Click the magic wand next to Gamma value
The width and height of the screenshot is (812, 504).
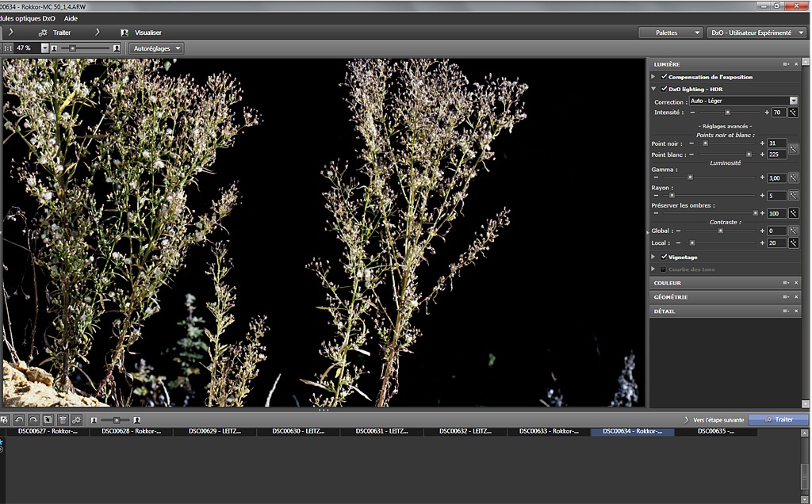point(793,178)
